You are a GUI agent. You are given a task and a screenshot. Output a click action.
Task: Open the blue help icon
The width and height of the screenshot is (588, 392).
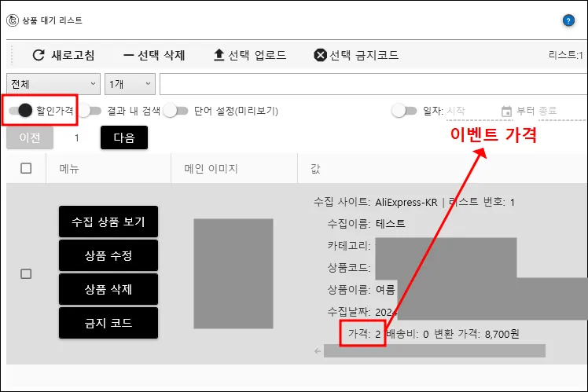[568, 20]
